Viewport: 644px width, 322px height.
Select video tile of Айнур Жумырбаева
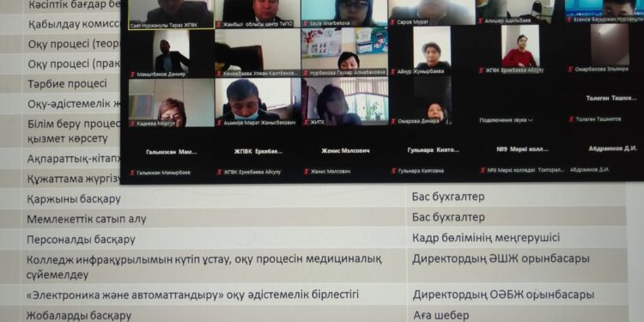pos(432,51)
